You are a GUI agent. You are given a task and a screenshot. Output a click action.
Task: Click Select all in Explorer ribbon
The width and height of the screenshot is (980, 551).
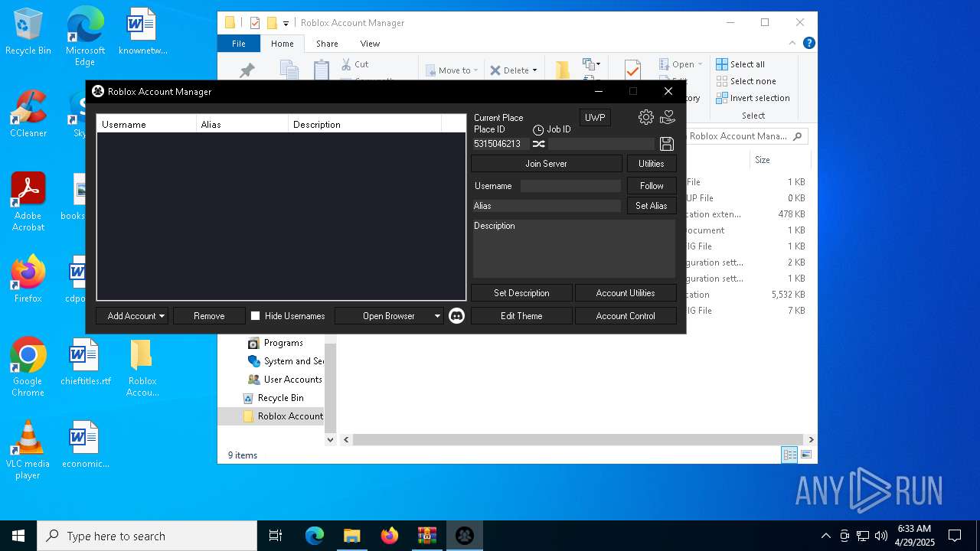(x=740, y=64)
